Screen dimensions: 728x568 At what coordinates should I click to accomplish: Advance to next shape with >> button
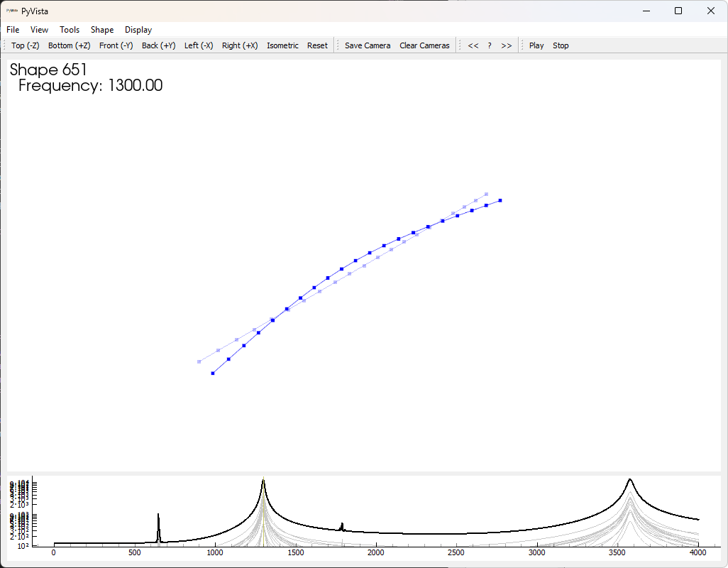tap(506, 45)
